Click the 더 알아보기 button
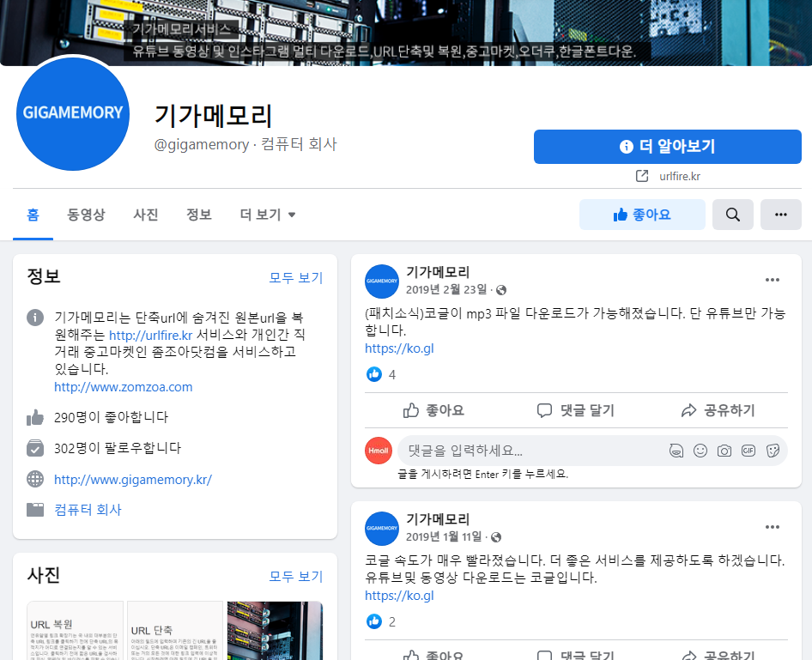The width and height of the screenshot is (812, 660). click(668, 147)
